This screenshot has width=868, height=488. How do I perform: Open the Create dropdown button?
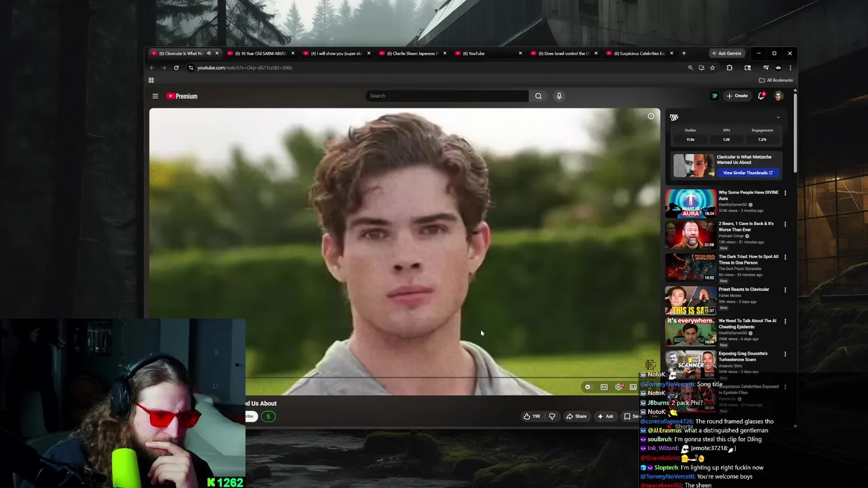click(737, 96)
